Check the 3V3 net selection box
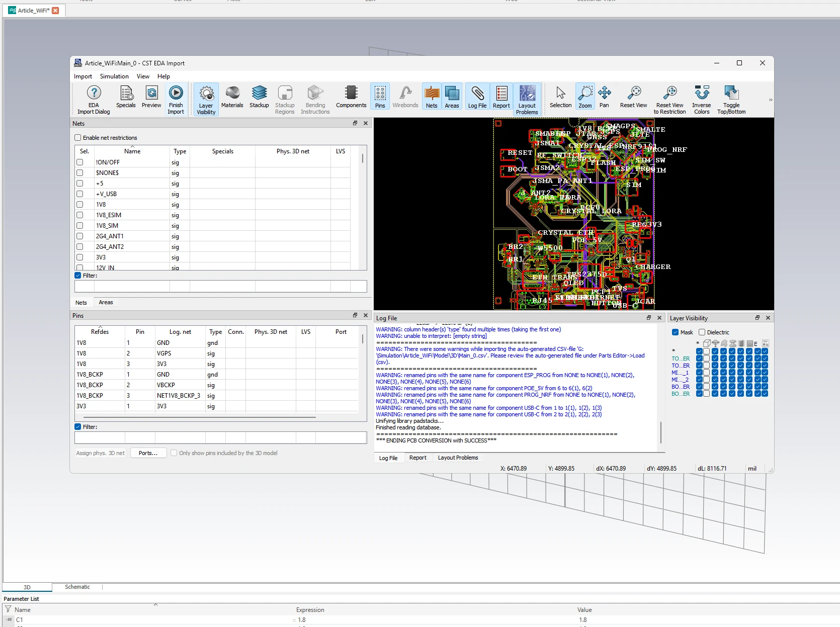 (79, 257)
